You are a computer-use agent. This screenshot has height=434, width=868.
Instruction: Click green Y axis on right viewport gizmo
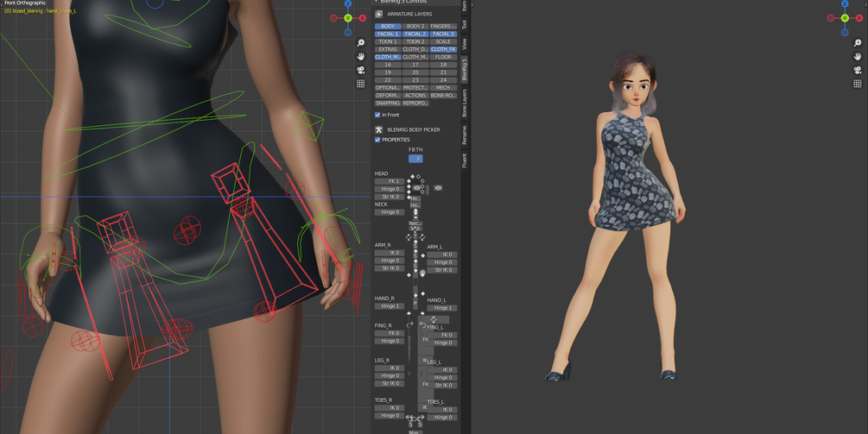coord(845,18)
